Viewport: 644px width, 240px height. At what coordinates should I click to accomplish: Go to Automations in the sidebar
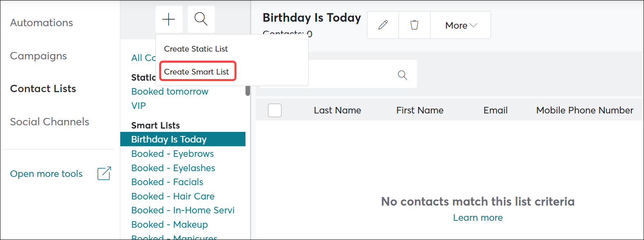pos(41,23)
